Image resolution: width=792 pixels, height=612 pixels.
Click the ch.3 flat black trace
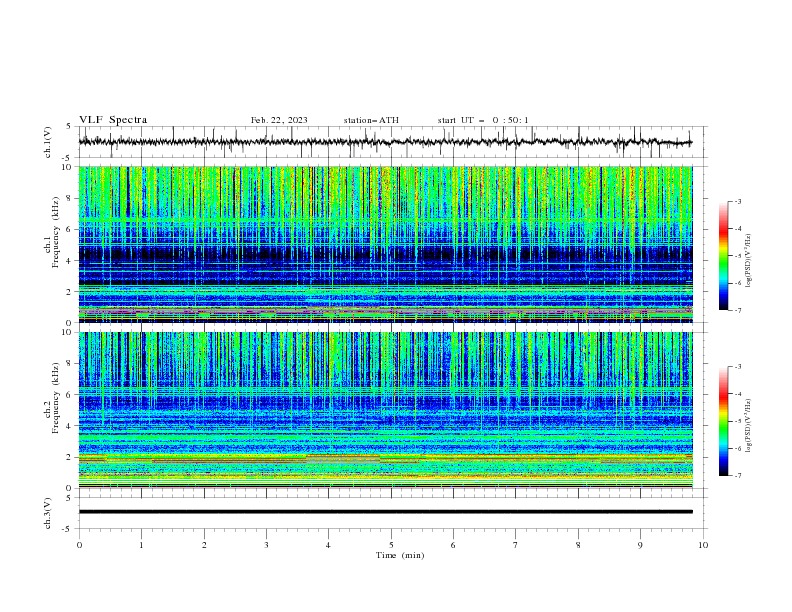[x=385, y=512]
